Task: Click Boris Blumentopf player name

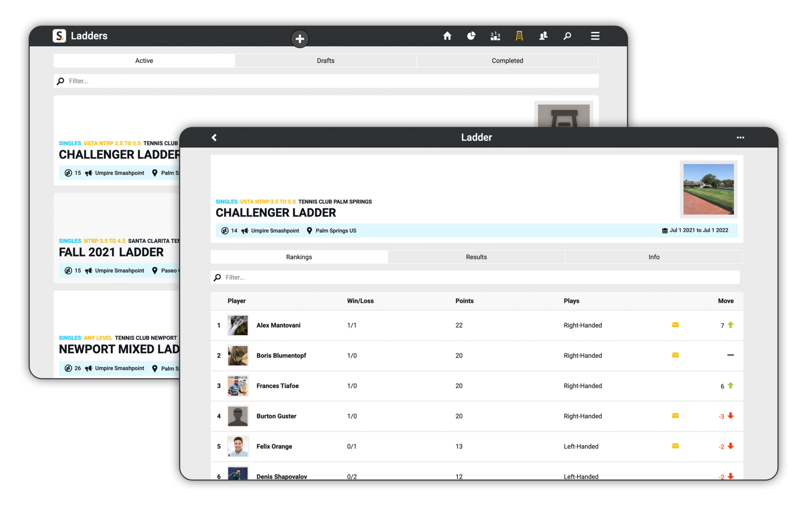Action: pos(281,356)
